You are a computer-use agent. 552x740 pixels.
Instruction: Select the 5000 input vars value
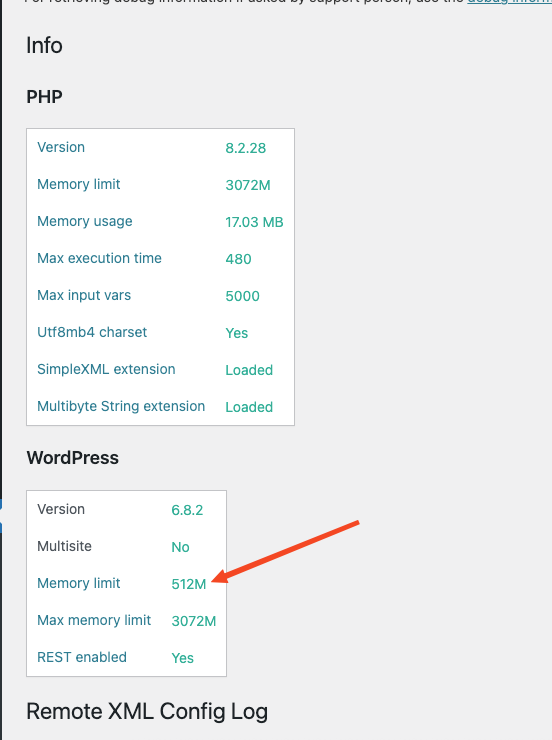pyautogui.click(x=243, y=296)
